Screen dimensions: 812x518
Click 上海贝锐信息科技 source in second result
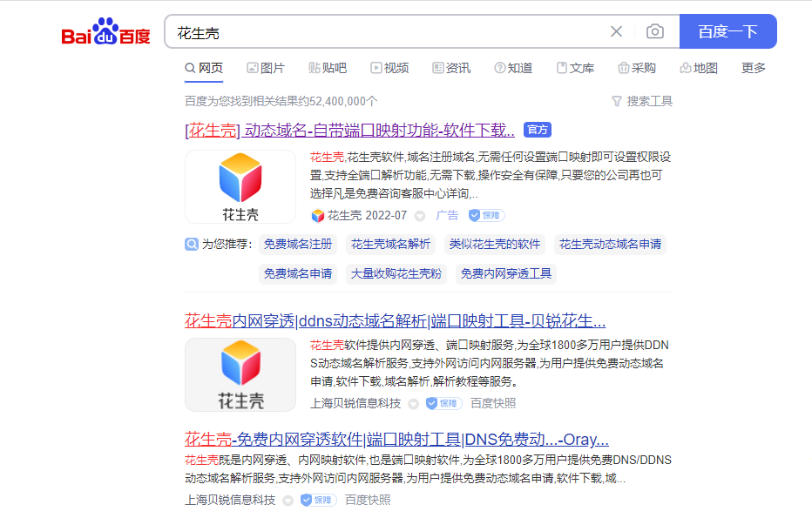pyautogui.click(x=355, y=403)
